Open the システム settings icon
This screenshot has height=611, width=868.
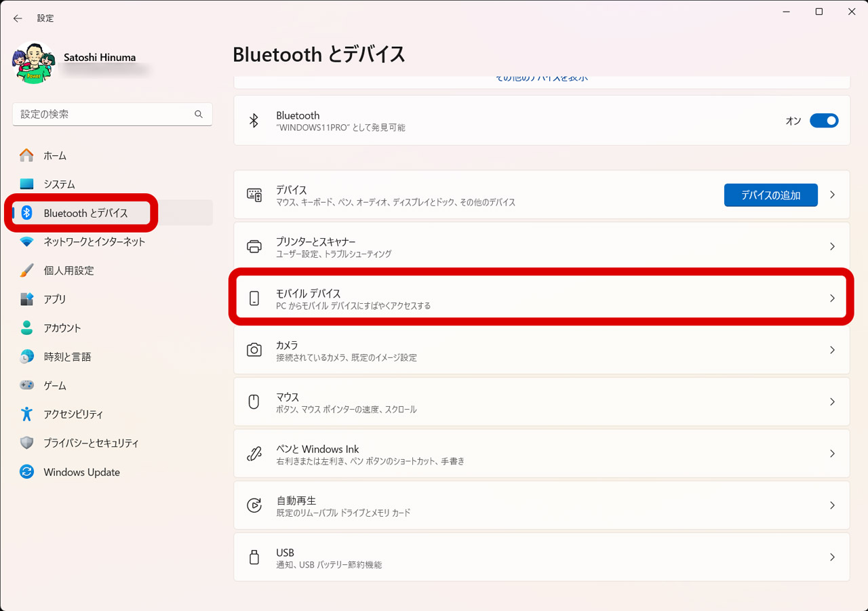click(26, 184)
